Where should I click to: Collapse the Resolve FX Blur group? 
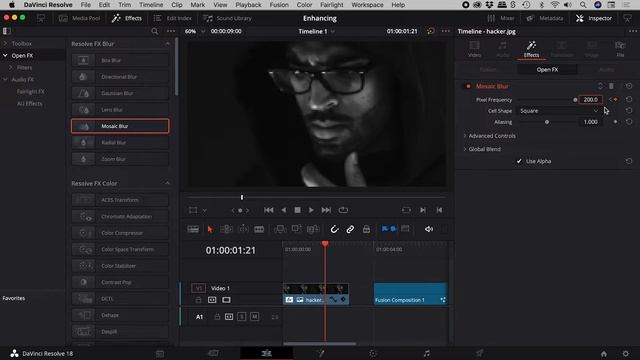pyautogui.click(x=167, y=44)
